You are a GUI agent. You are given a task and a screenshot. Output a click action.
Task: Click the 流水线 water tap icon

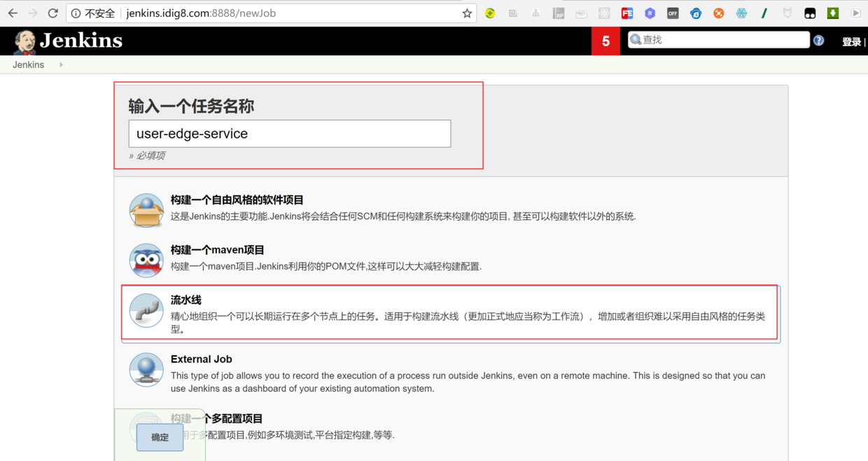pos(146,310)
